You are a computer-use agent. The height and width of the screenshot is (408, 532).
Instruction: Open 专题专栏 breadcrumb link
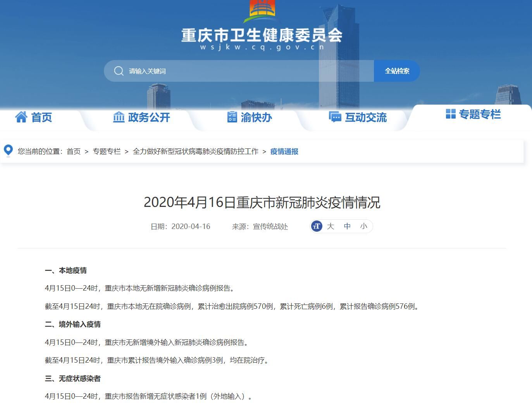(107, 151)
